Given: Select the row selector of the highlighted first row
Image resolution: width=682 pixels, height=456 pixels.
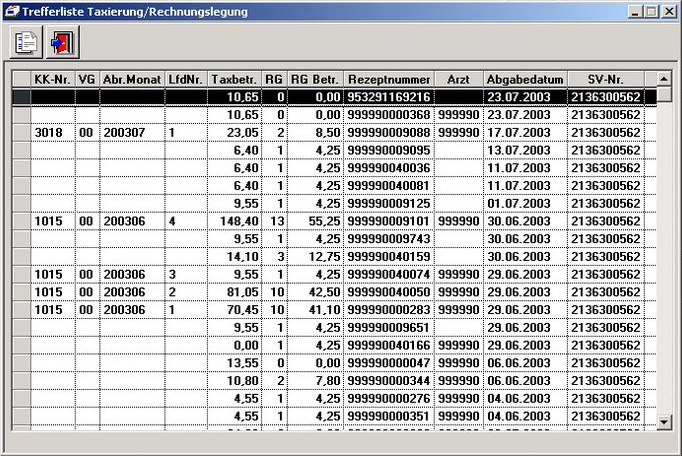Looking at the screenshot, I should click(20, 97).
